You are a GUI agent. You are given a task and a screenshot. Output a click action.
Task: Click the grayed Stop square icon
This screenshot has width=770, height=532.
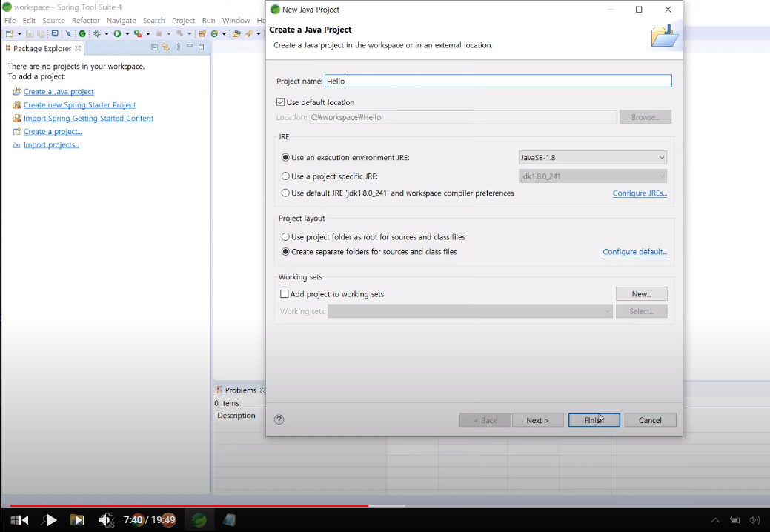[x=159, y=34]
